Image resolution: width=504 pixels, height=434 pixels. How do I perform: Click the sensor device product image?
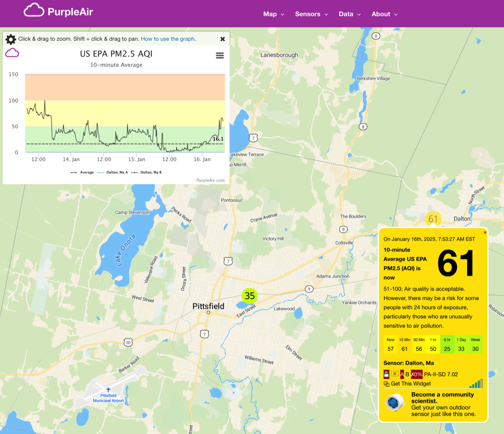[395, 403]
